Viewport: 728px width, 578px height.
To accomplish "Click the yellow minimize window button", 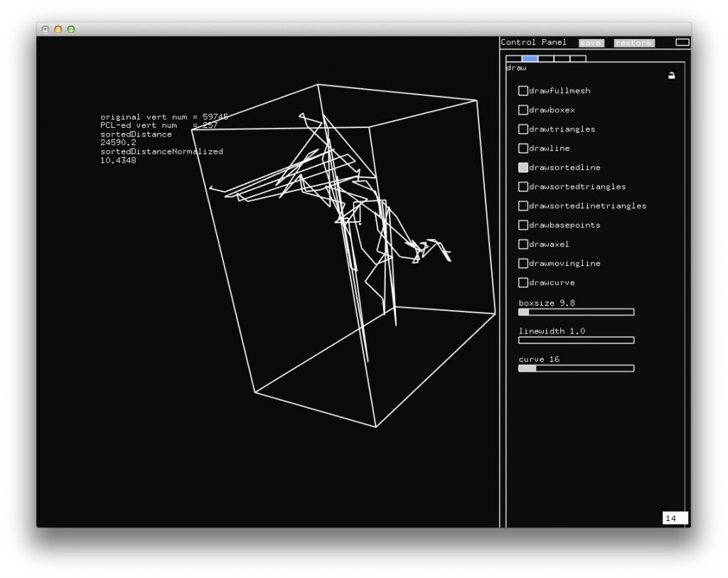I will [58, 29].
